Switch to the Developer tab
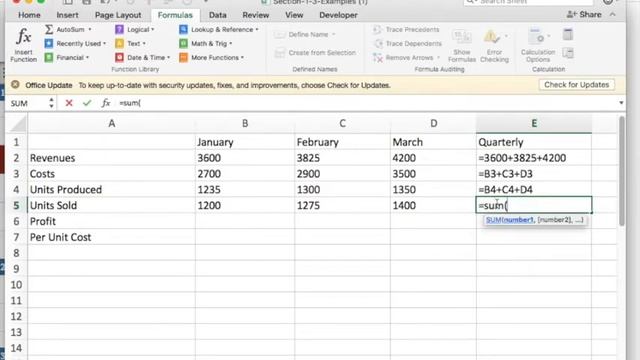Screen dimensions: 640x360 point(338,15)
